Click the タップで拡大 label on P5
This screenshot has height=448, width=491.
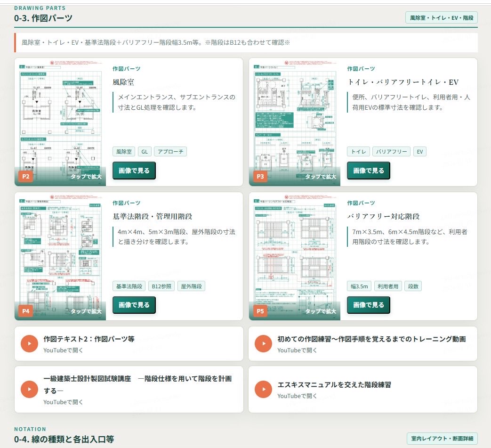pyautogui.click(x=320, y=311)
